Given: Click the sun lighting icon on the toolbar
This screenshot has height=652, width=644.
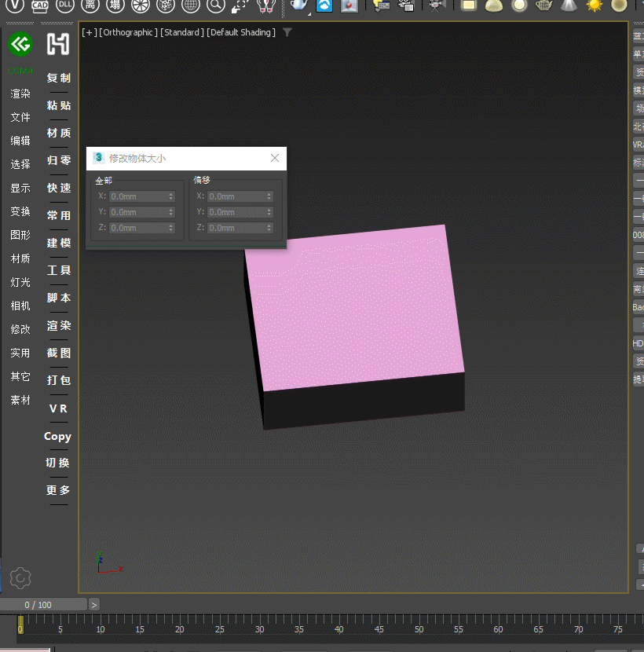Looking at the screenshot, I should coord(595,6).
